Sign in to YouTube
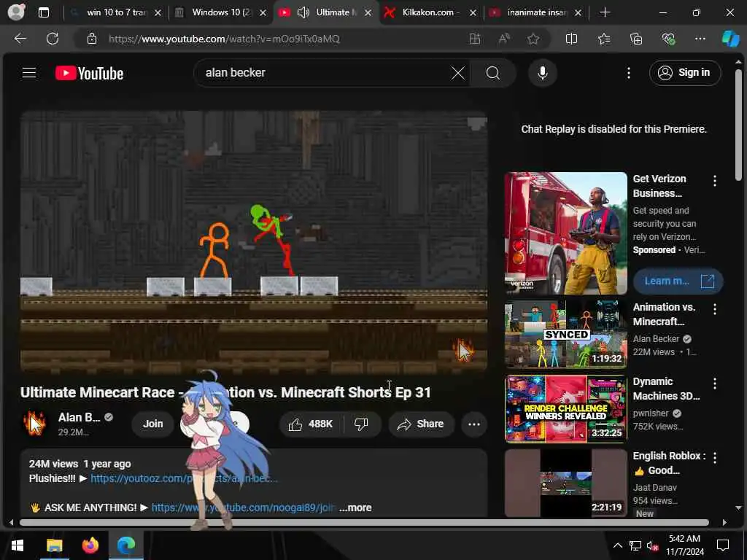747x560 pixels. (x=684, y=73)
